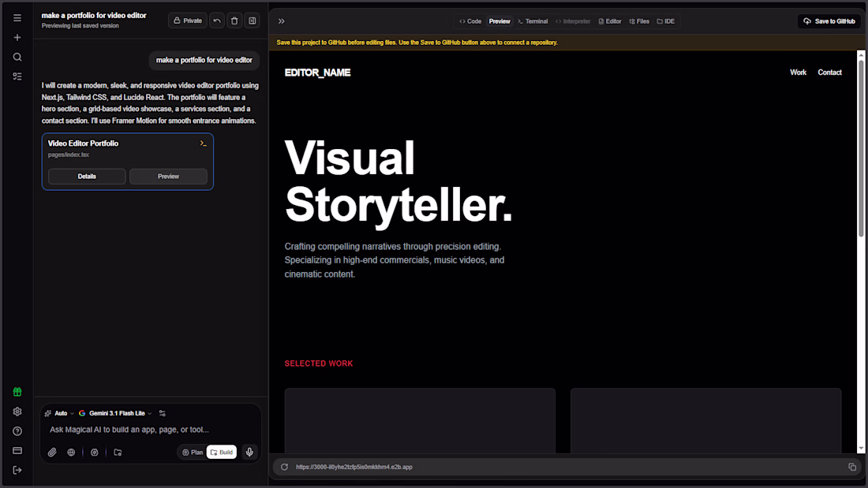The width and height of the screenshot is (868, 488).
Task: Open the task list icon in sidebar
Action: 17,76
